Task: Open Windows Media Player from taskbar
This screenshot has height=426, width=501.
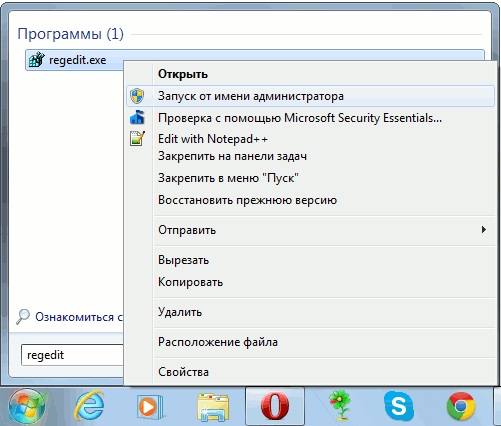Action: pos(150,407)
